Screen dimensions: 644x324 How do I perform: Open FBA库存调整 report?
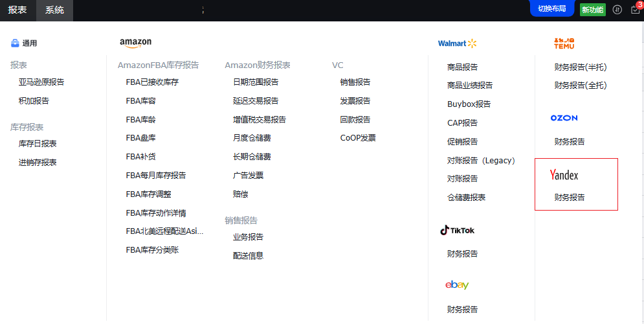pos(149,194)
